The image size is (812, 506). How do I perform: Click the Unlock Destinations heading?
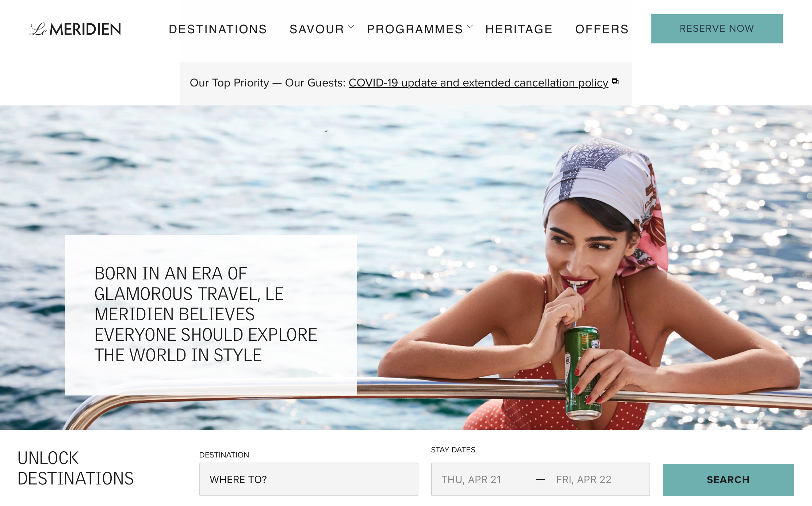pyautogui.click(x=76, y=468)
